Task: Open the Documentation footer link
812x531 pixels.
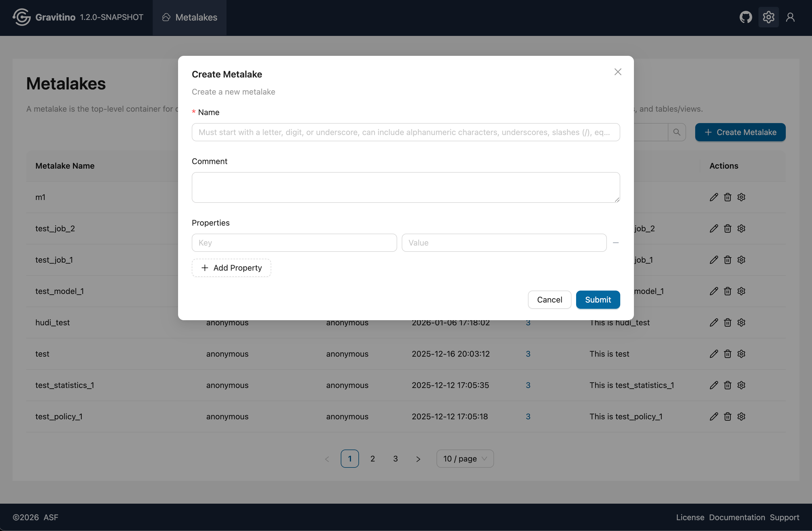Action: pos(736,517)
